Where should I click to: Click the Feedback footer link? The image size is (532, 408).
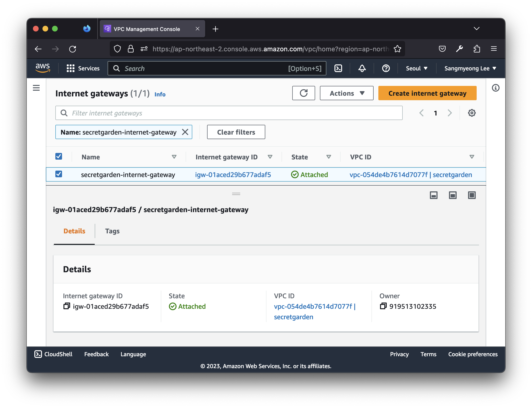tap(96, 354)
